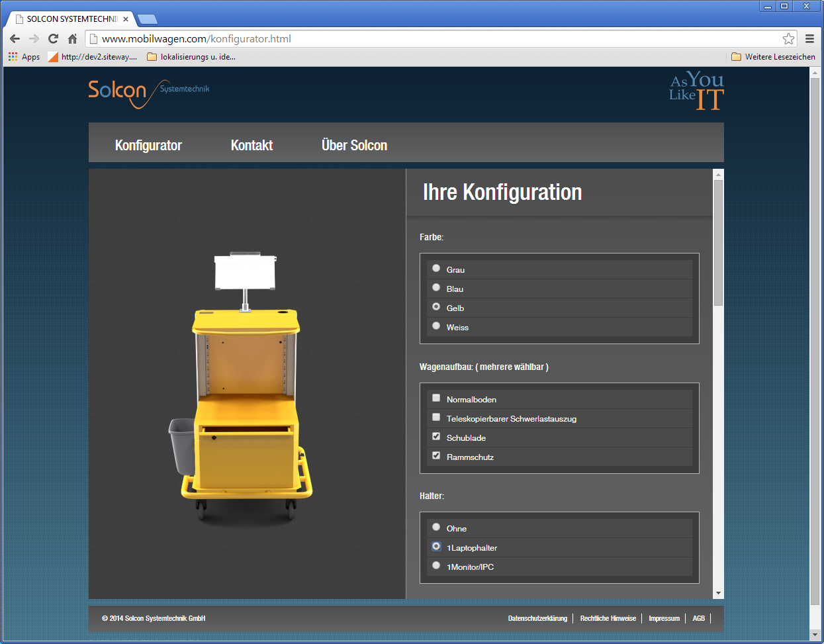
Task: Uncheck the Rammschutz checkbox
Action: click(436, 455)
